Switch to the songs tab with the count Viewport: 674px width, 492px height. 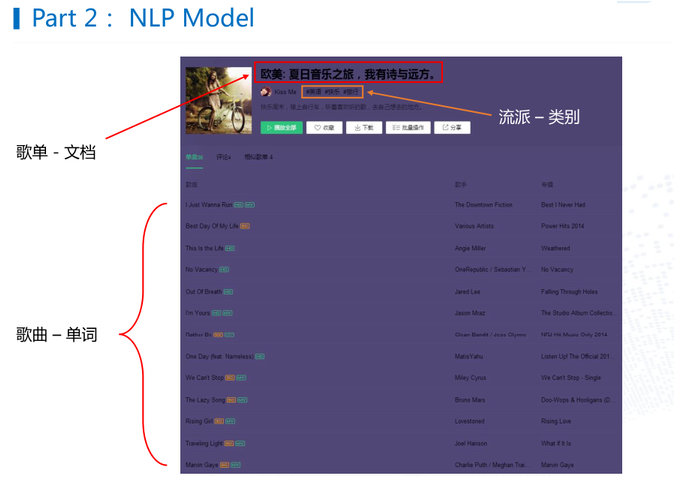tap(194, 157)
